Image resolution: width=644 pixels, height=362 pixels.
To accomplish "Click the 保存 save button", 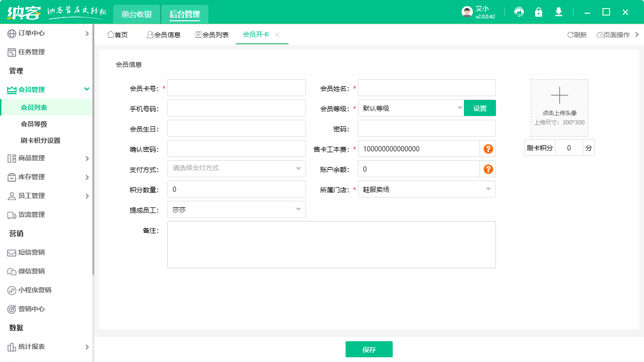I will pos(369,349).
